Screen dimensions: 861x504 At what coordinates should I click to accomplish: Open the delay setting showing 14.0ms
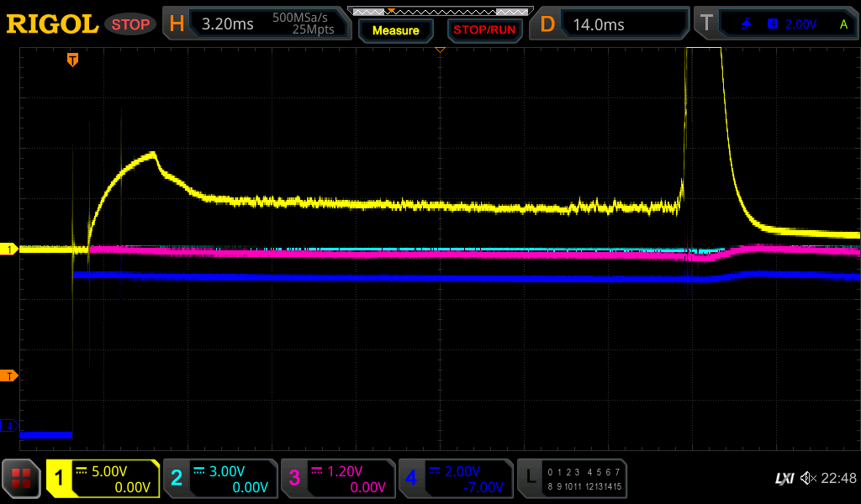click(x=611, y=24)
